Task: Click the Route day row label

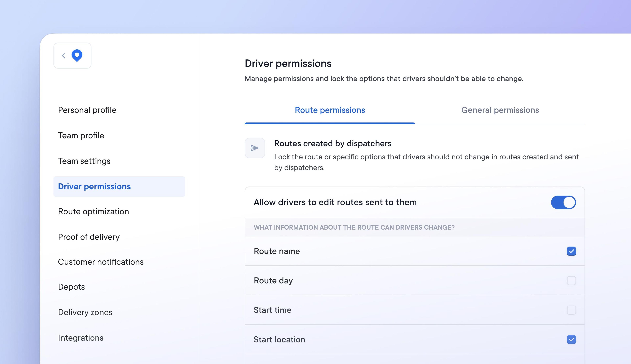Action: click(x=273, y=280)
